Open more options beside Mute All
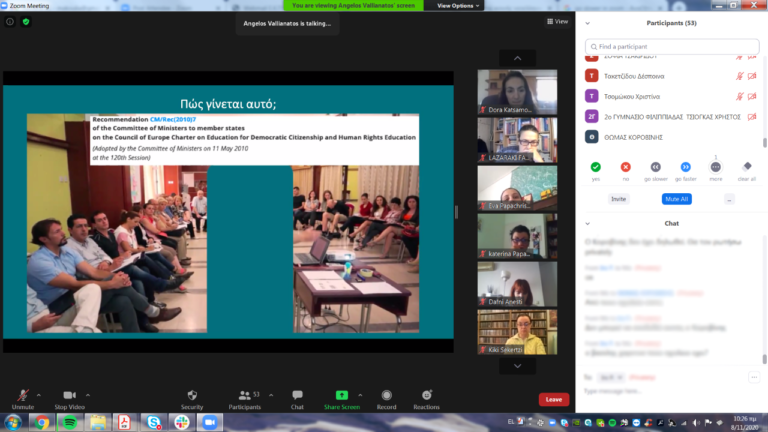Screen dimensions: 768x432 point(729,199)
